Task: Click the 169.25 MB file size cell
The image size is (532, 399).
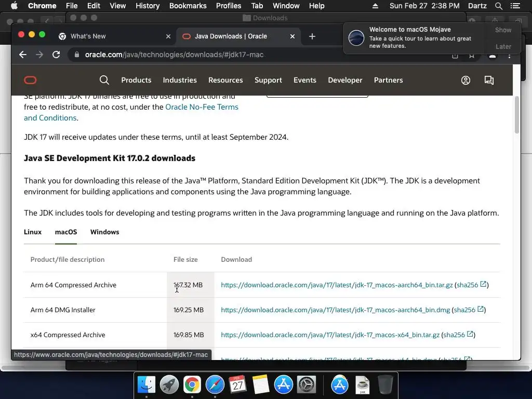Action: tap(188, 310)
